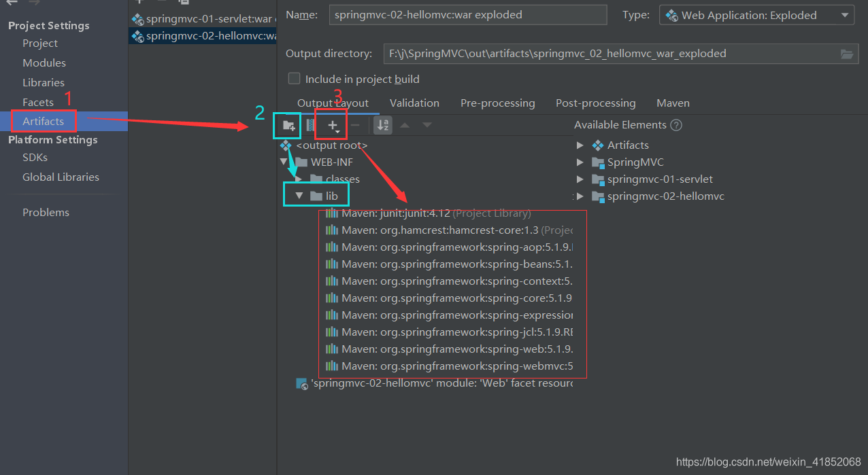Click the classes folder icon

316,179
